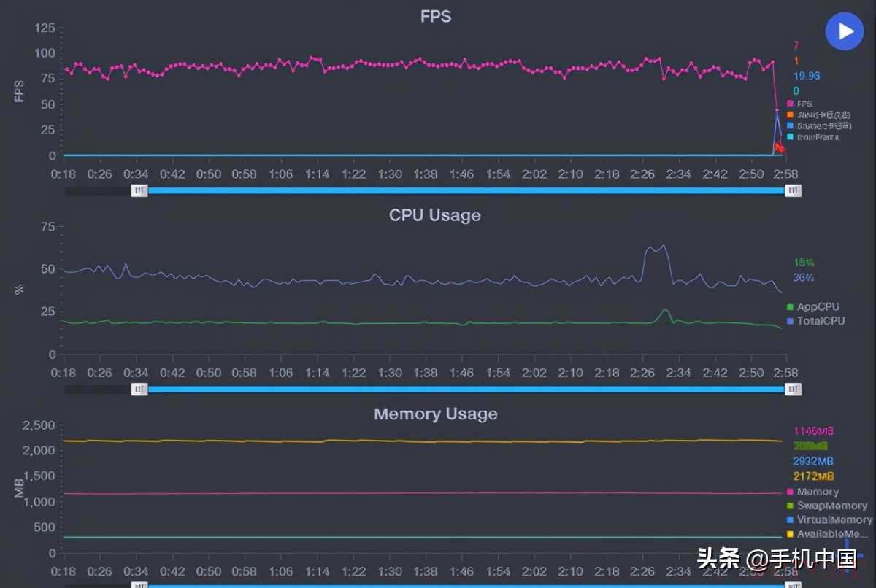The image size is (876, 588).
Task: Click the yellow AvailableMemory line in chart
Action: [x=438, y=441]
